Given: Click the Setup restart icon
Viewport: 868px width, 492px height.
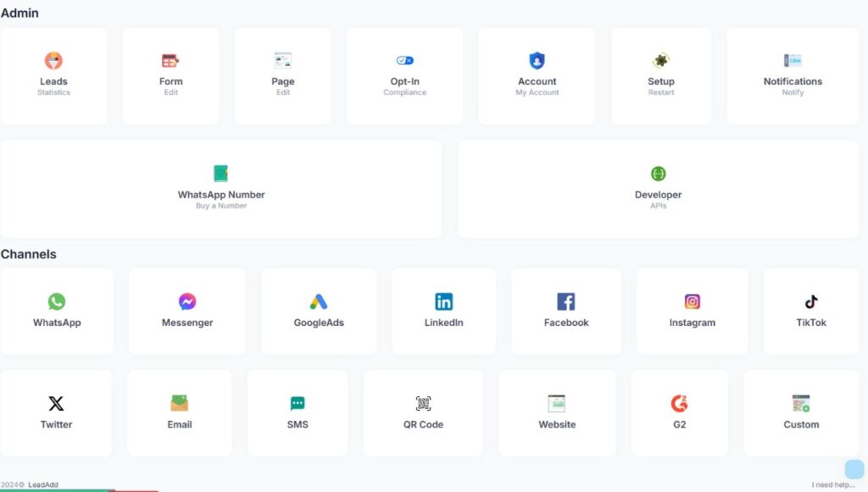Looking at the screenshot, I should [x=661, y=61].
